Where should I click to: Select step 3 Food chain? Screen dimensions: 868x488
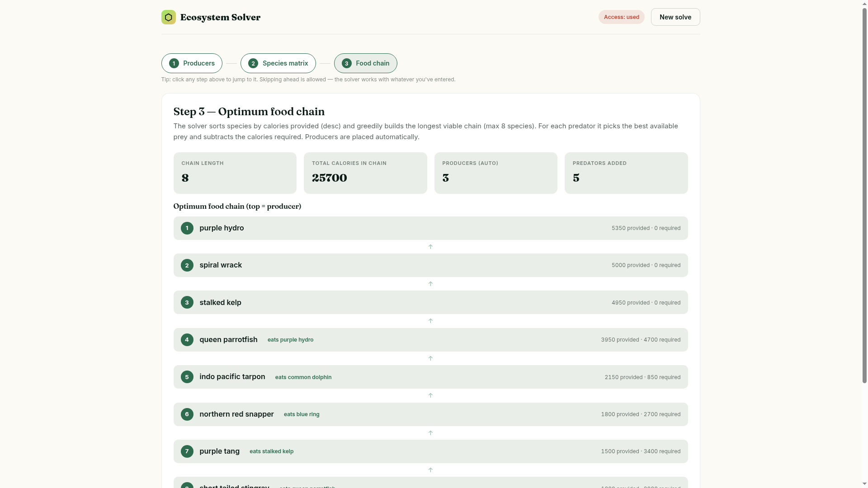[365, 63]
